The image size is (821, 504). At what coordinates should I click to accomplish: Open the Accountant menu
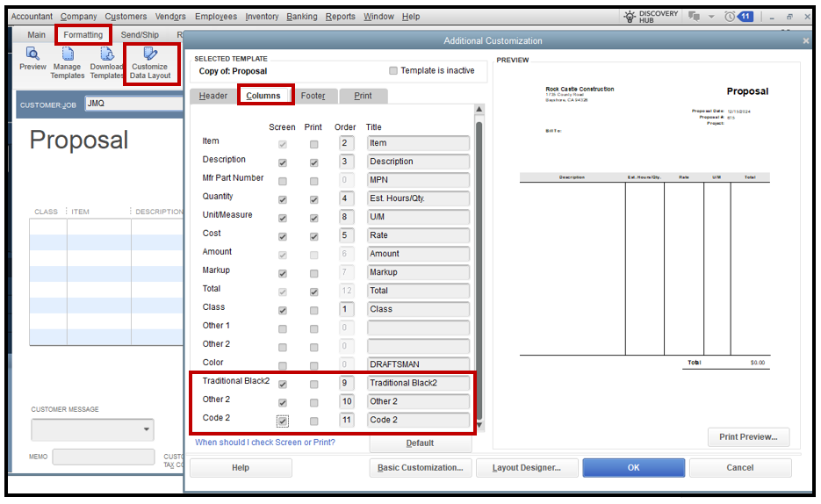32,17
